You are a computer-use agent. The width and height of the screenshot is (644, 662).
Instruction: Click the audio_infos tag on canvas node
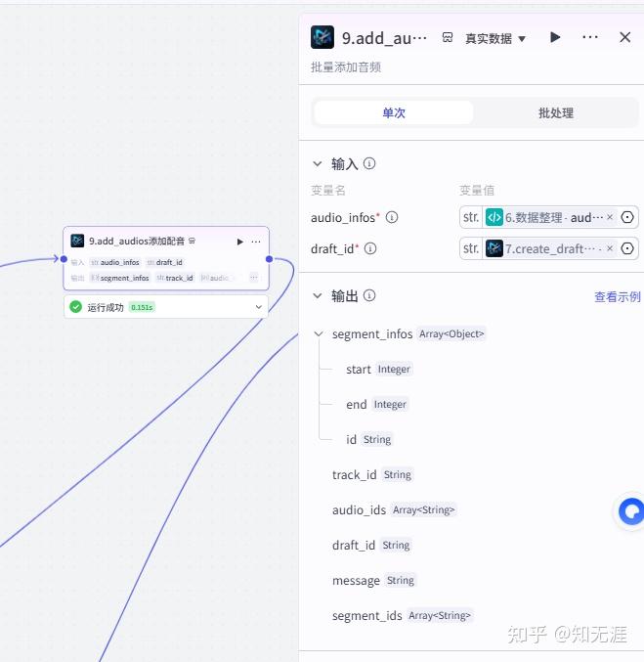[x=115, y=262]
